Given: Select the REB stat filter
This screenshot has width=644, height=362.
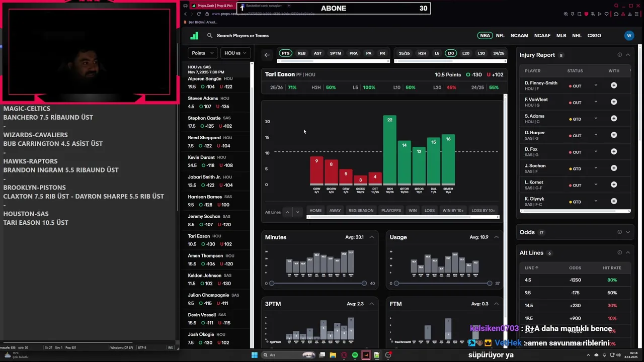Looking at the screenshot, I should coord(301,53).
